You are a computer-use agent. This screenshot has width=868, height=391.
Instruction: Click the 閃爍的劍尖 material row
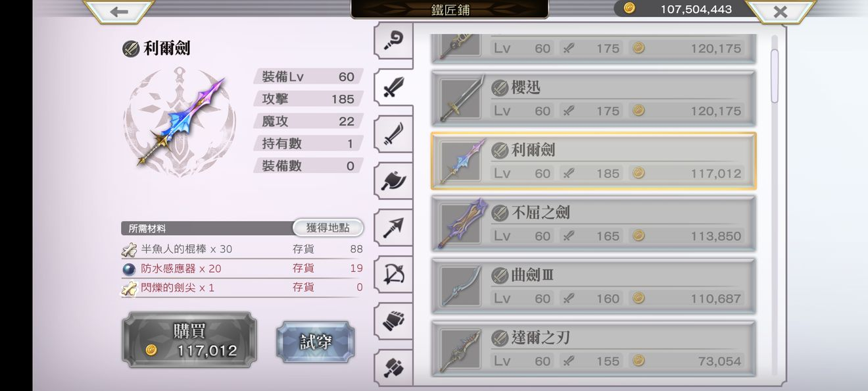242,288
